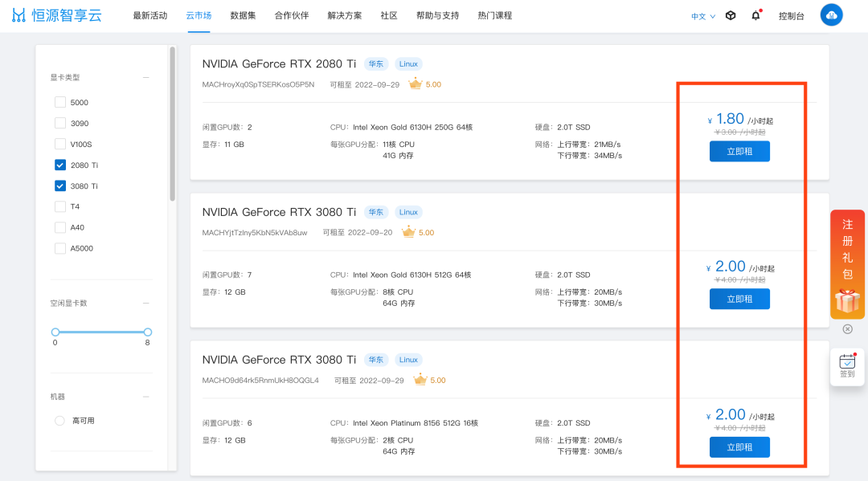The image size is (868, 481).
Task: Click 立即租 for the RTX 2080 Ti
Action: pos(739,151)
